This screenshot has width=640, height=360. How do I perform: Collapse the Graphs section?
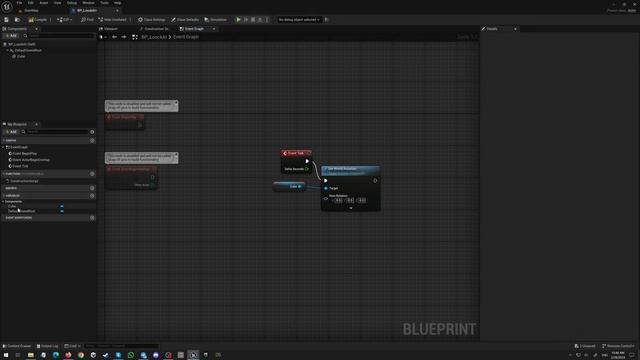[x=4, y=140]
